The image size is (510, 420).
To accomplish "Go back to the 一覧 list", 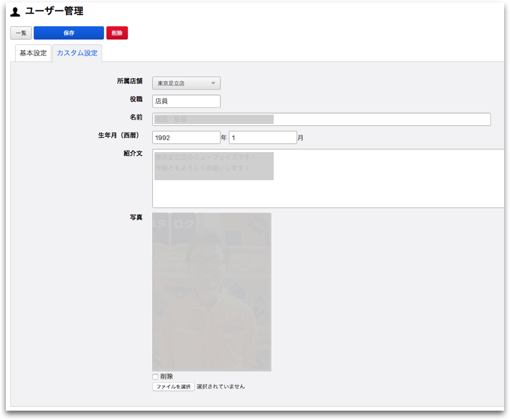I will 21,33.
